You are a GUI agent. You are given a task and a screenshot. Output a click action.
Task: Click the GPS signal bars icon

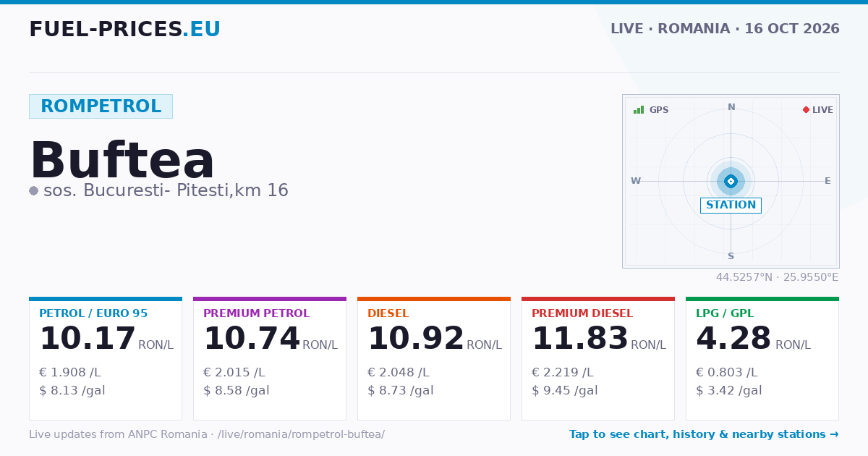639,110
